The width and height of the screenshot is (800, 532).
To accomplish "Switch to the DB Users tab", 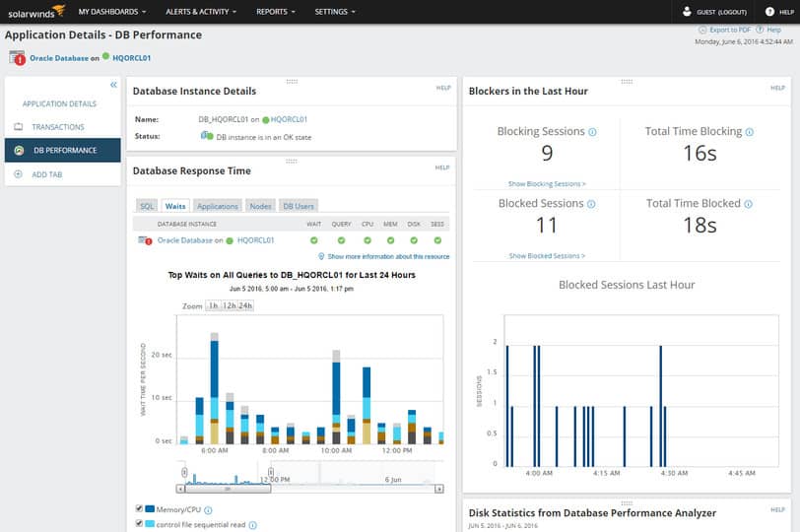I will tap(299, 206).
